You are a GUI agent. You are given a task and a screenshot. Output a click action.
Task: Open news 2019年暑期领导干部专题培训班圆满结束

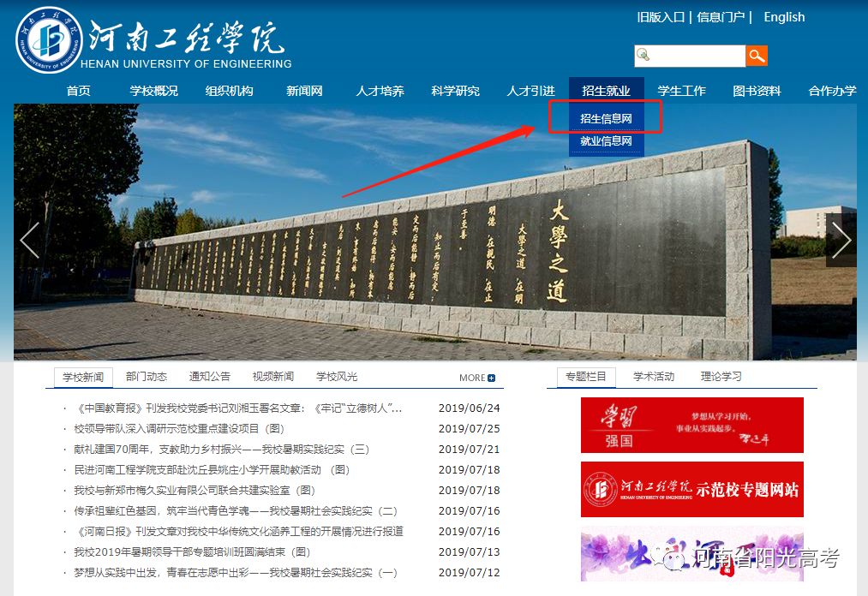pyautogui.click(x=192, y=551)
